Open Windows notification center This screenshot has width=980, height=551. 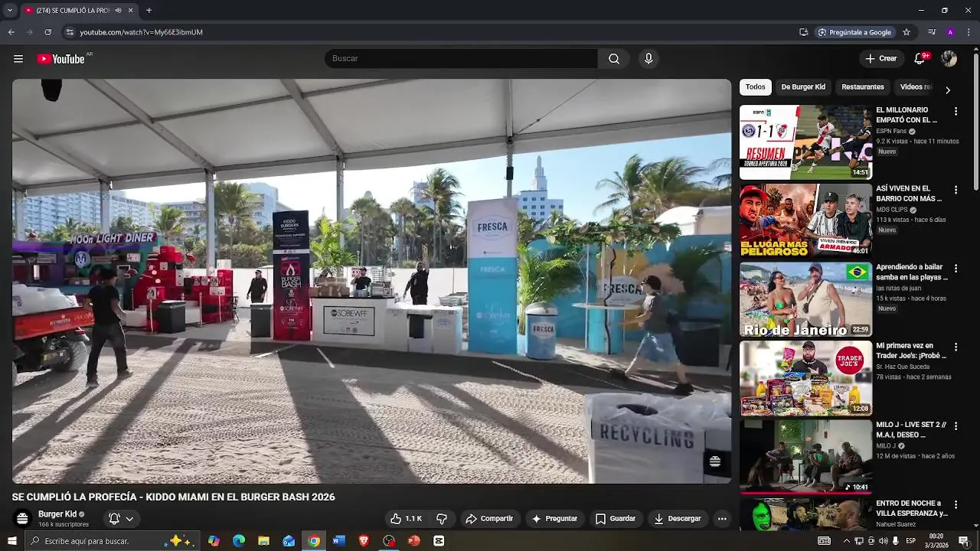click(x=964, y=541)
